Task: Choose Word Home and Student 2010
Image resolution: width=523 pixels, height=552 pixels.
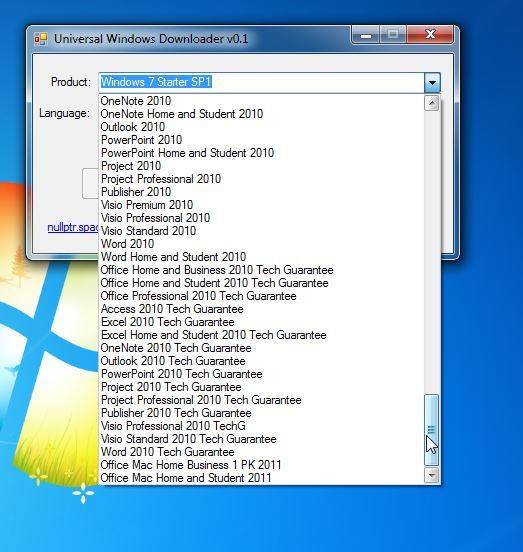Action: point(262,257)
